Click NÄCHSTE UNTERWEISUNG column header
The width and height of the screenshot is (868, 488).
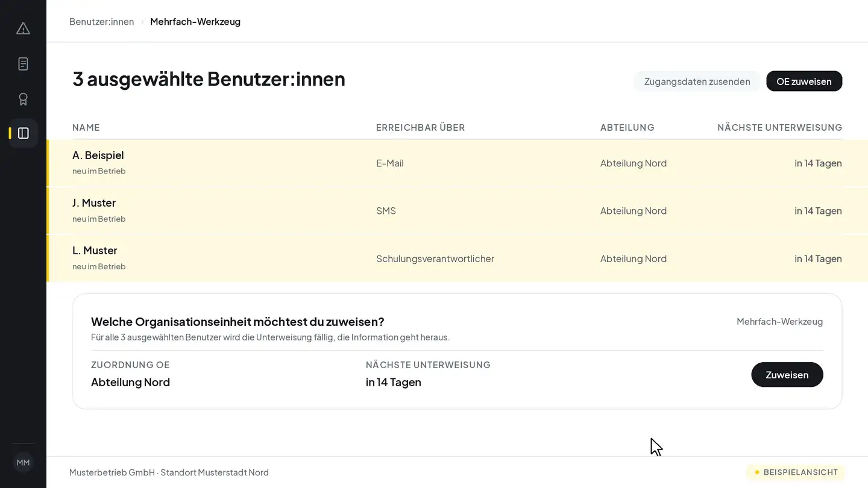779,127
